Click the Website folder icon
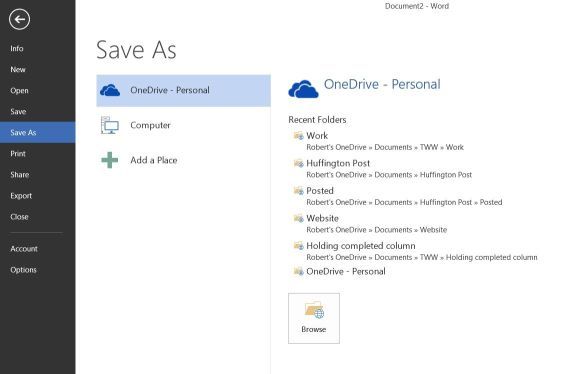Image resolution: width=566 pixels, height=374 pixels. click(x=299, y=218)
